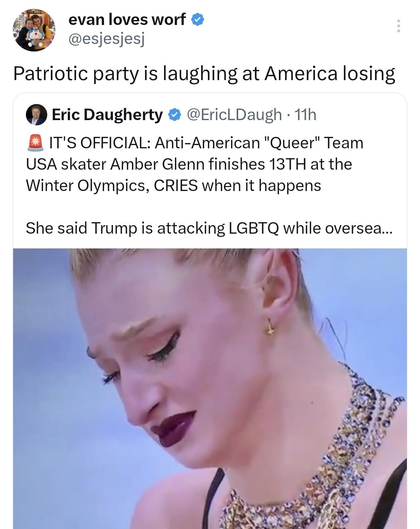Click the evan loves worf display name

(127, 20)
